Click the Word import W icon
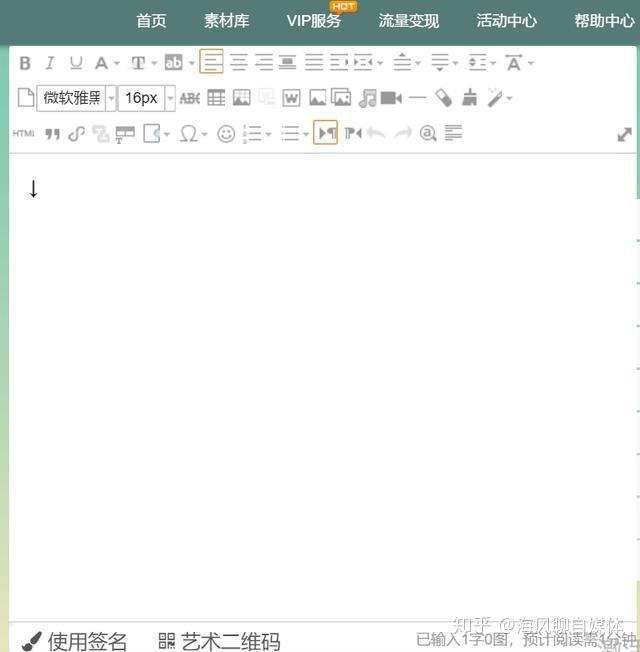 [x=291, y=98]
